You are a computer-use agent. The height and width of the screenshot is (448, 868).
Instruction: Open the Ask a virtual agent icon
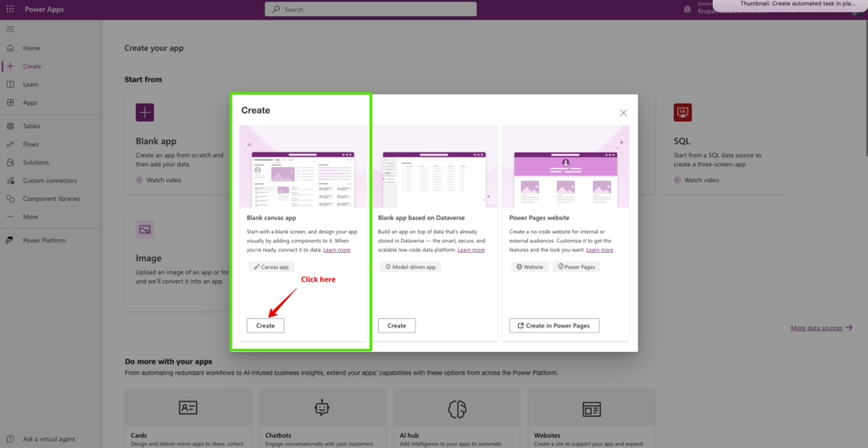point(10,439)
